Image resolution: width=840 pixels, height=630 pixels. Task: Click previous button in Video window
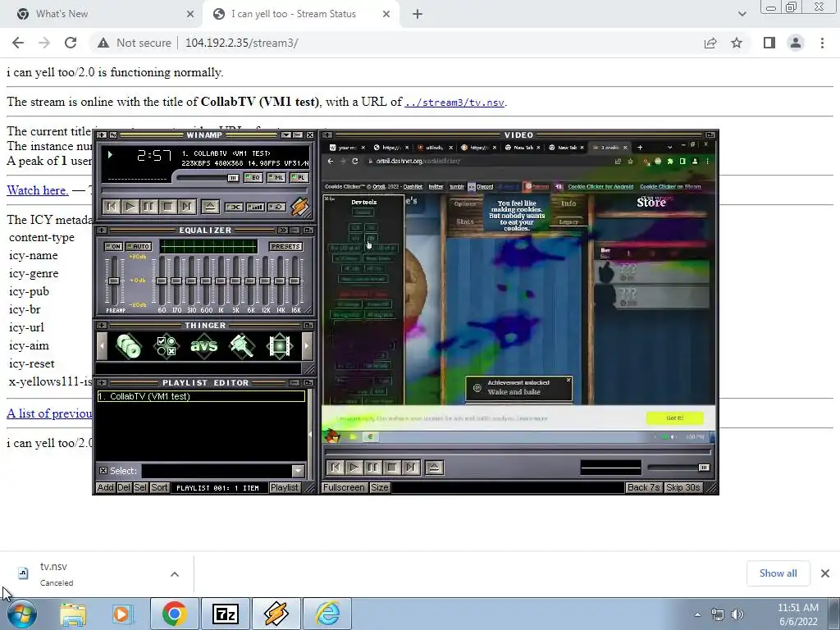pos(336,468)
